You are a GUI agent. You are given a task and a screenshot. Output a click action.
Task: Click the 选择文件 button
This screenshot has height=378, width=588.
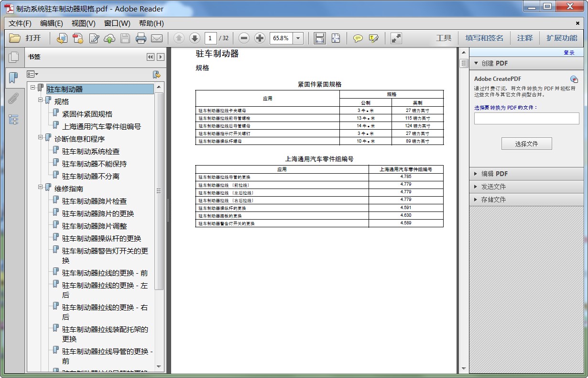click(526, 144)
